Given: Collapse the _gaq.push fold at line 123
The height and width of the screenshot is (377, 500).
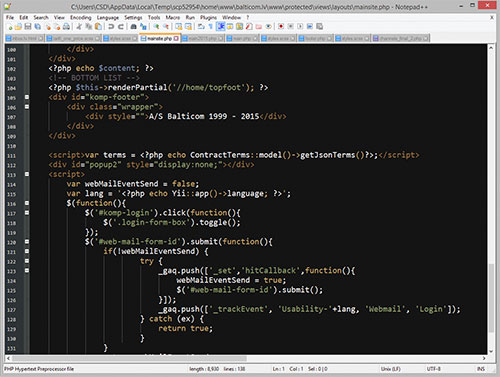Looking at the screenshot, I should pos(27,271).
